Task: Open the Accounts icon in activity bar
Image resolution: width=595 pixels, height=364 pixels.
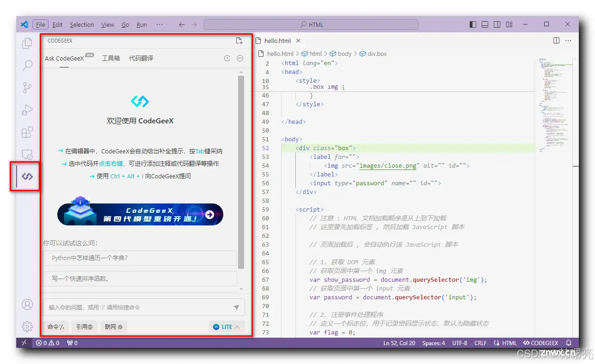Action: point(27,304)
